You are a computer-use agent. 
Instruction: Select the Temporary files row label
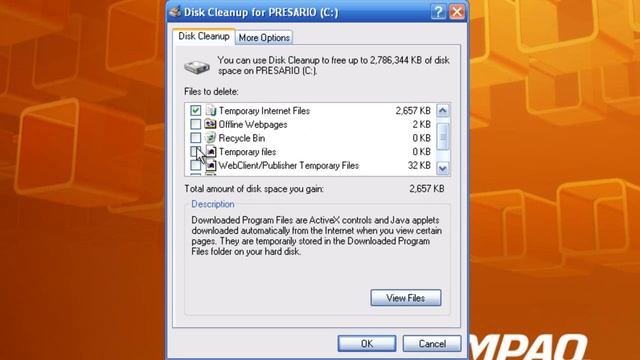coord(247,152)
